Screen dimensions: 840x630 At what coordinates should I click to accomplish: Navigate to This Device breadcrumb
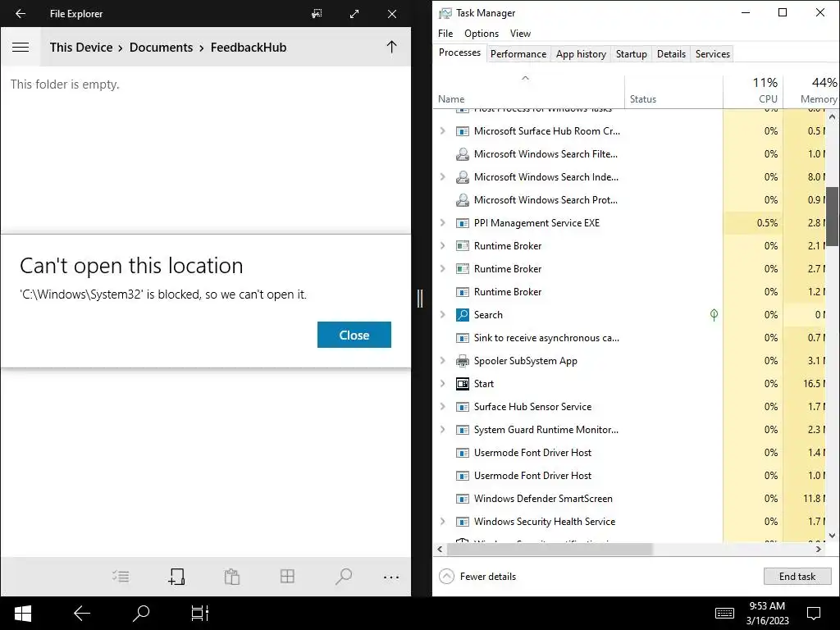[81, 47]
